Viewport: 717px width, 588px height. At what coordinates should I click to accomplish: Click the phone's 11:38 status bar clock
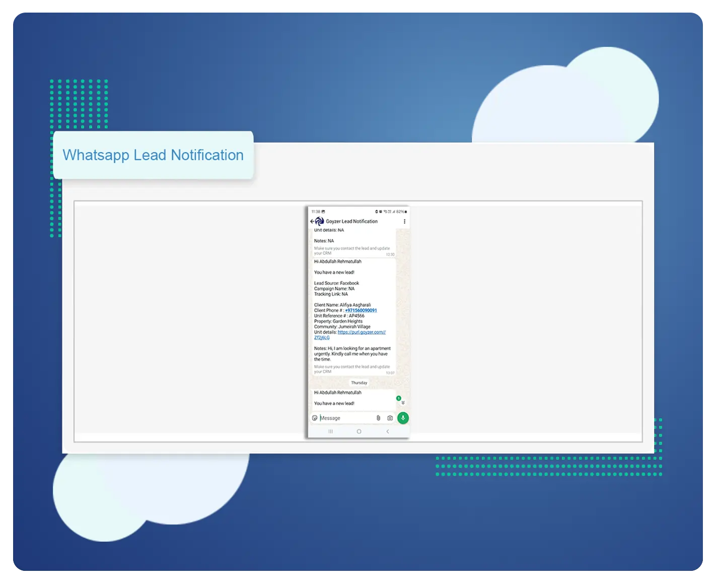(316, 212)
